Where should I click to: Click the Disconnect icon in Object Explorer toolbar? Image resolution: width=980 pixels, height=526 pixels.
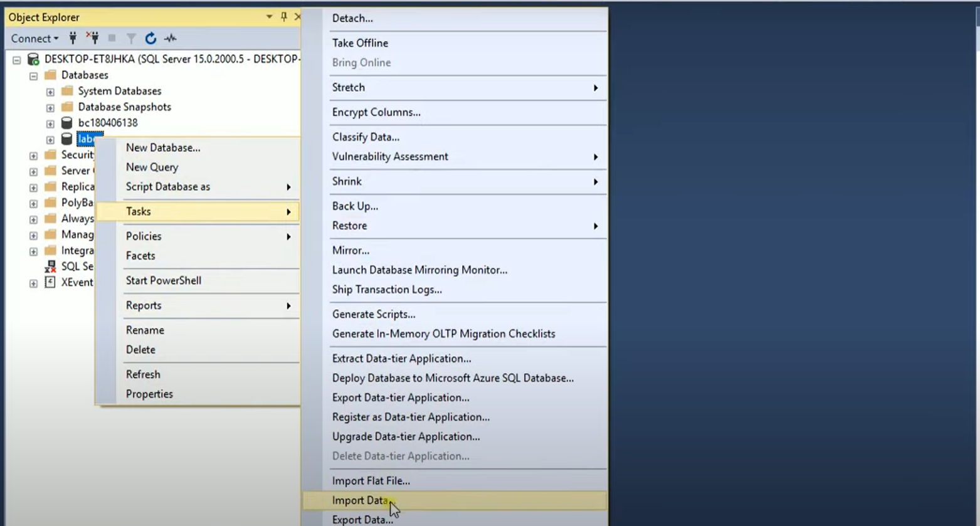click(93, 38)
